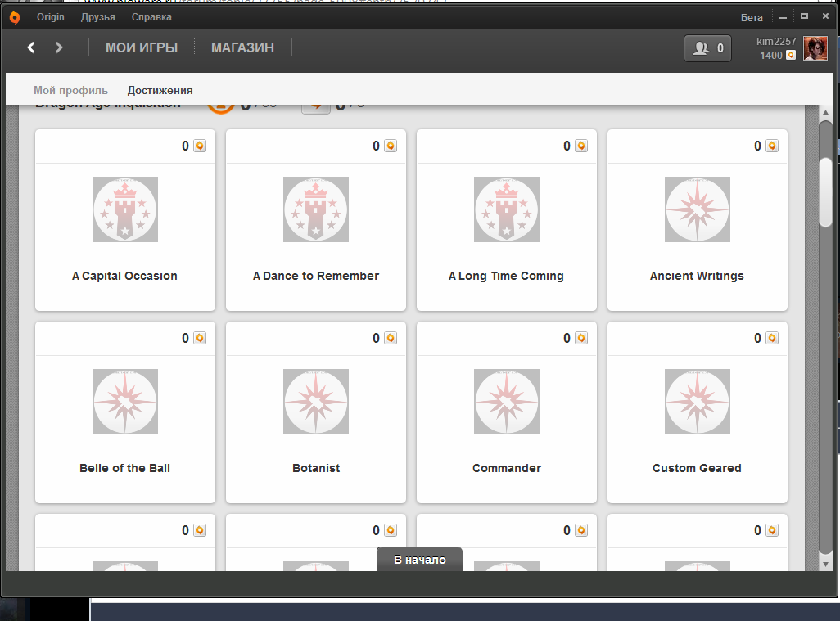Click the Commander title
This screenshot has width=840, height=621.
507,468
